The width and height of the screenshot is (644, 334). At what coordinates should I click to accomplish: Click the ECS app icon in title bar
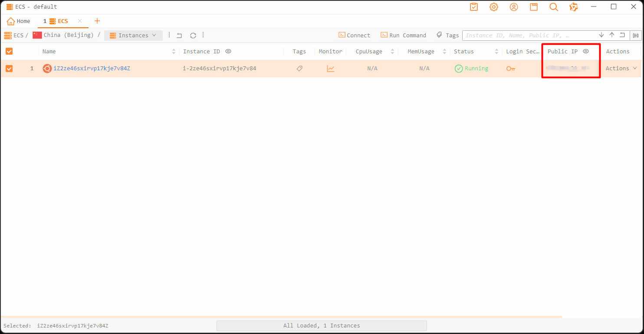point(10,7)
